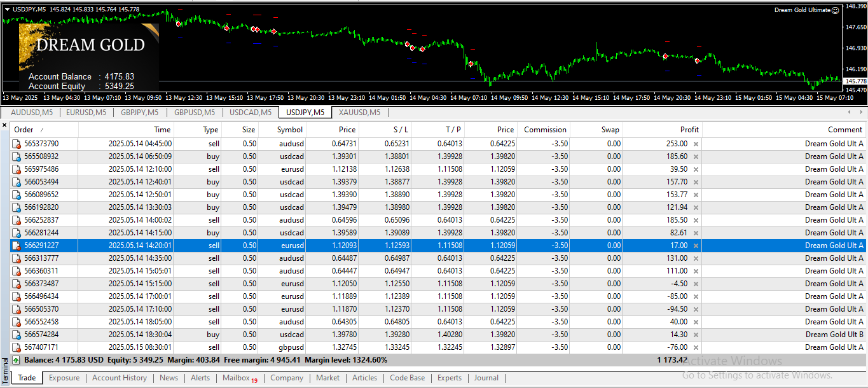The image size is (868, 388).
Task: Open the Articles tab
Action: [364, 378]
